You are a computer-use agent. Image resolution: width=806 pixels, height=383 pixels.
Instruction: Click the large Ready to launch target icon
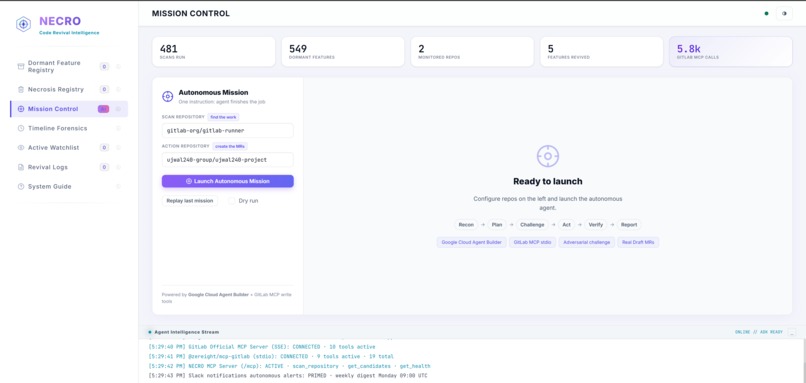point(547,156)
